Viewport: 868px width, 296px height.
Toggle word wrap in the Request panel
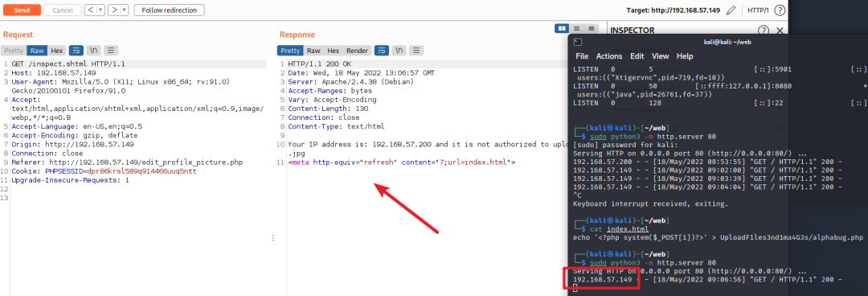(x=76, y=51)
